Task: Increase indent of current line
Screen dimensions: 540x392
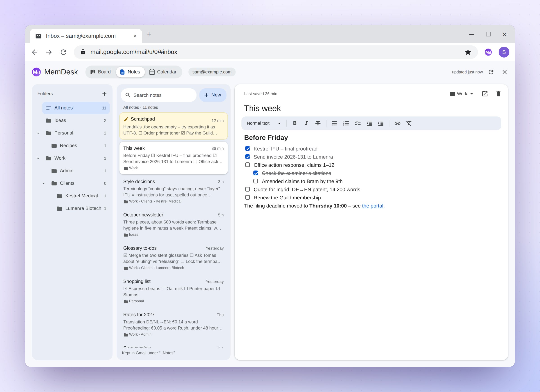Action: coord(381,123)
